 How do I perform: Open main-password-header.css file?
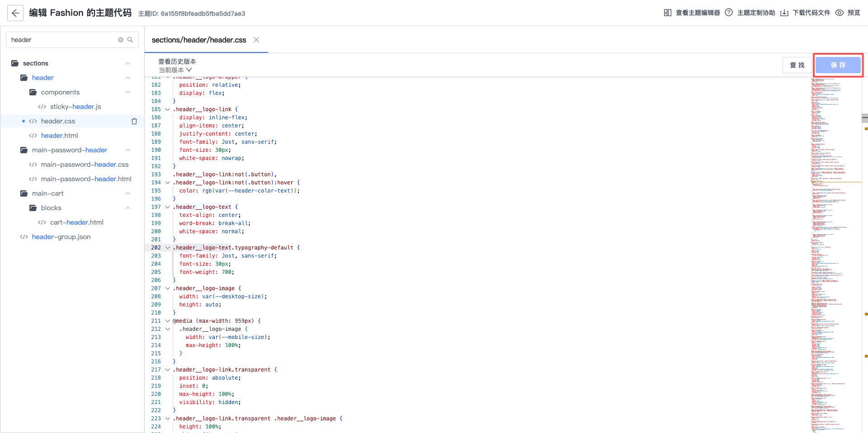click(x=85, y=165)
